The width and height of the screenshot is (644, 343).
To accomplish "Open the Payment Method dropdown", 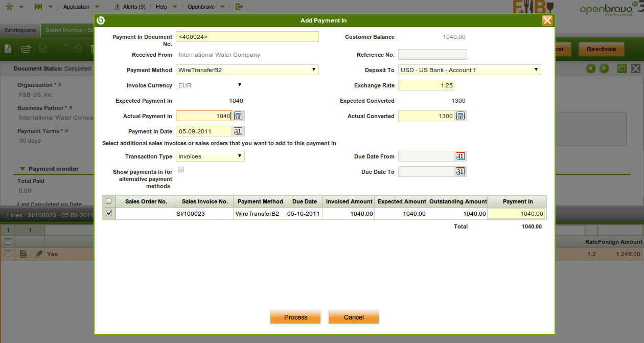I will [247, 70].
